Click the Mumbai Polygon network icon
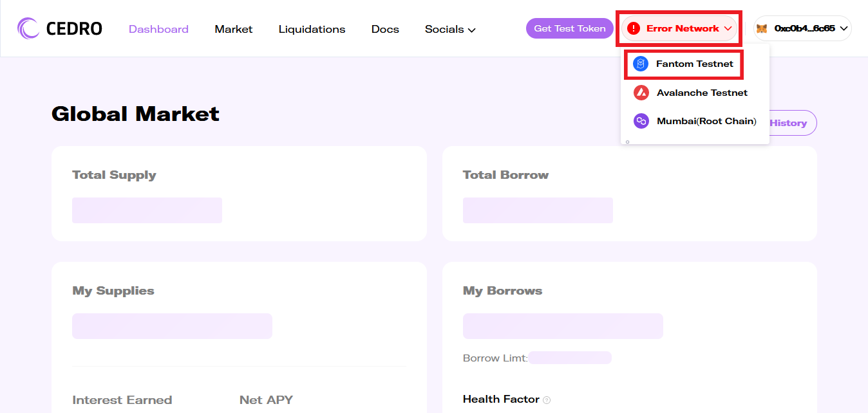Viewport: 868px width, 413px height. pyautogui.click(x=641, y=121)
